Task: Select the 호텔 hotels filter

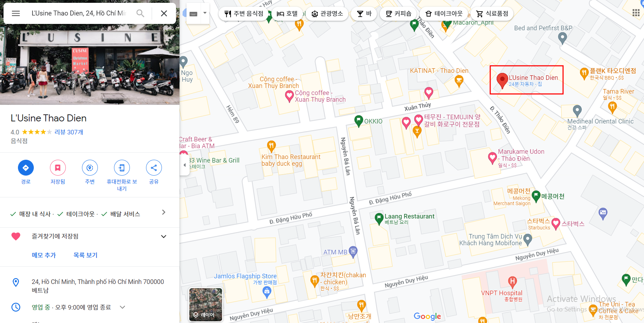Action: click(287, 14)
